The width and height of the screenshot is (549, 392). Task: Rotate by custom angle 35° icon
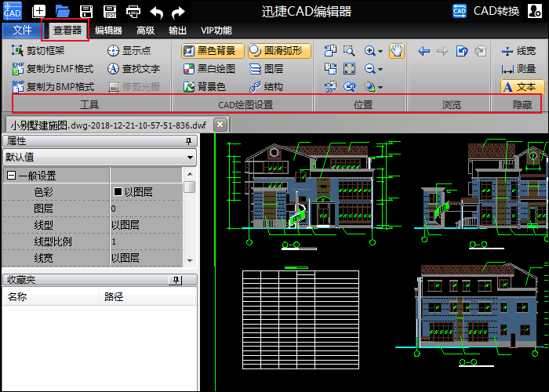point(330,87)
